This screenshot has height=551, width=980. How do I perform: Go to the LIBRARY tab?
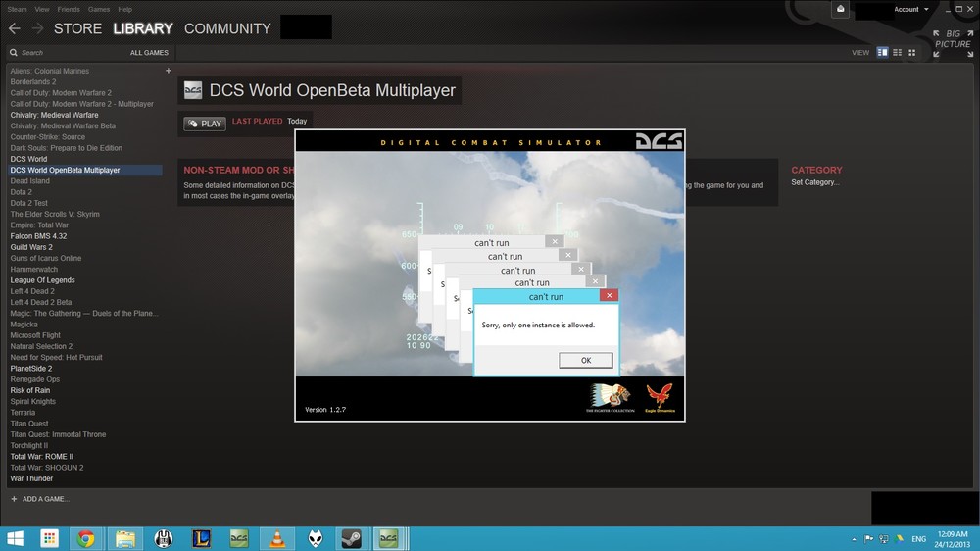143,28
